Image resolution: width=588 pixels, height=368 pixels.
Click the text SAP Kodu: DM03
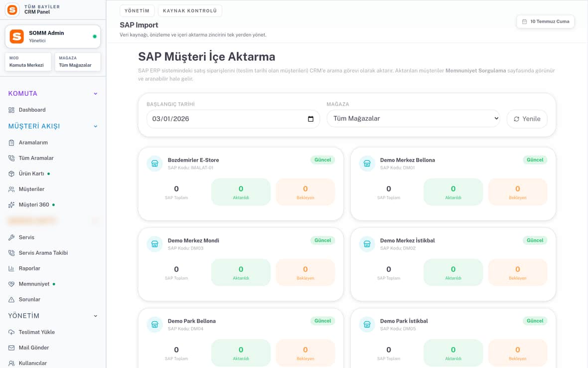pos(186,248)
